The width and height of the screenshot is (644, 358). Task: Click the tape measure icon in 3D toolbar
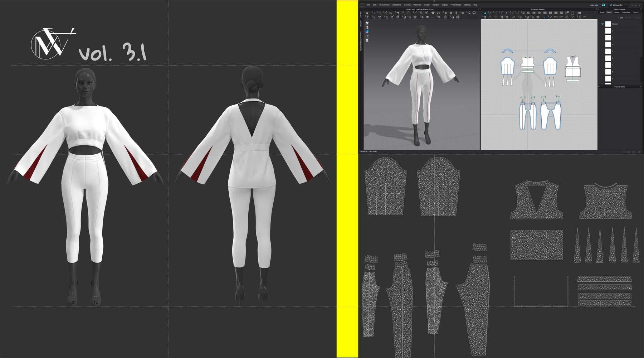click(x=474, y=13)
